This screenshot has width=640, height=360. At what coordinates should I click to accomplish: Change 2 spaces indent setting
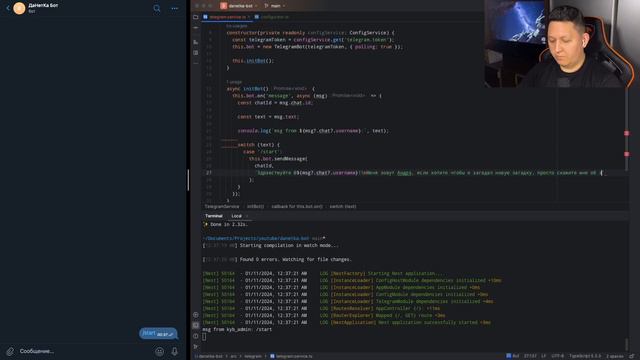click(614, 356)
